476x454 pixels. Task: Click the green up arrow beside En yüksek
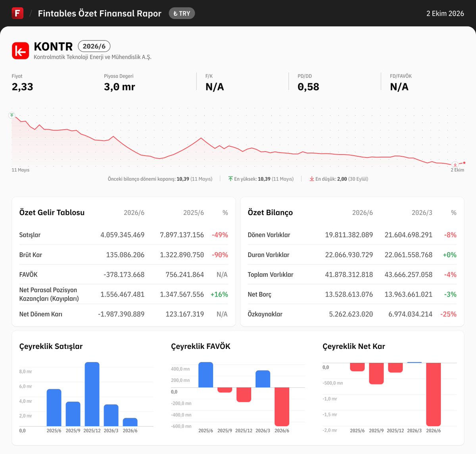[x=230, y=179]
